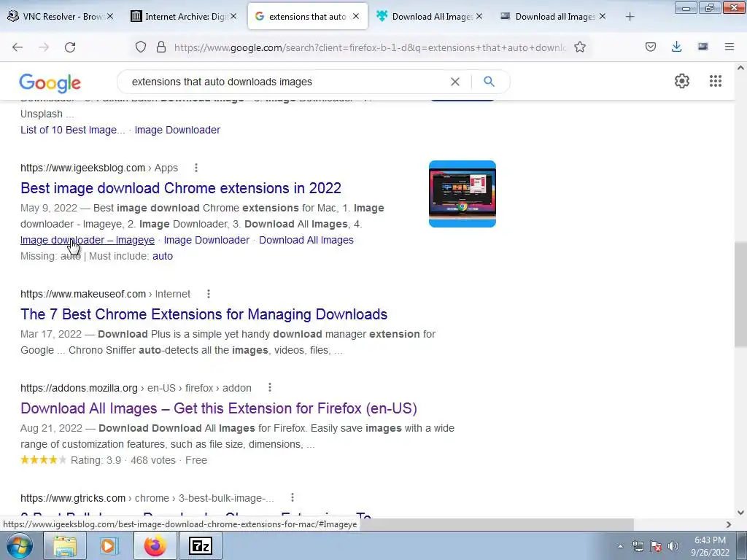Close the Download All Images tab
Viewport: 747px width, 560px height.
pyautogui.click(x=479, y=16)
